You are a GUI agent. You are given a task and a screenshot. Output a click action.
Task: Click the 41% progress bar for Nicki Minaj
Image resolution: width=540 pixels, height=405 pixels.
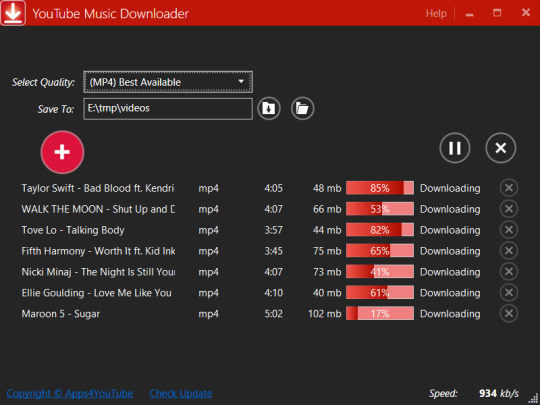[380, 272]
